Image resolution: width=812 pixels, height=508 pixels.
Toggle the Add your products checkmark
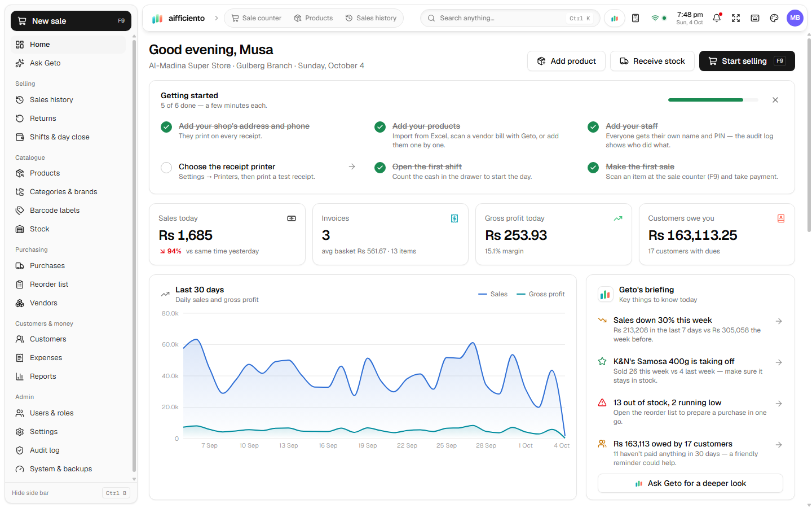380,127
